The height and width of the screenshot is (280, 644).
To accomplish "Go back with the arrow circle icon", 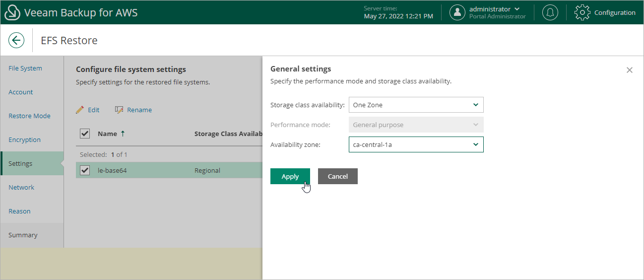I will point(16,41).
